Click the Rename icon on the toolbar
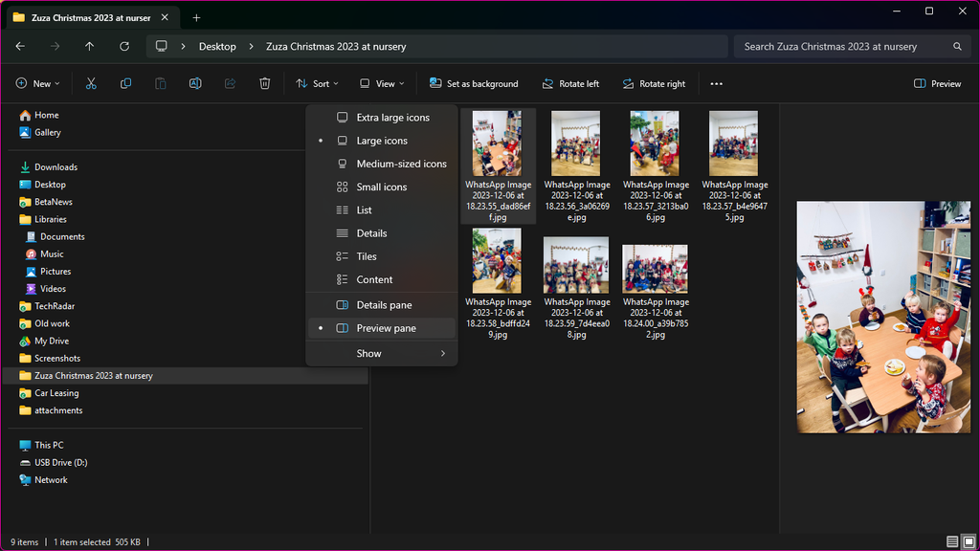 (194, 83)
